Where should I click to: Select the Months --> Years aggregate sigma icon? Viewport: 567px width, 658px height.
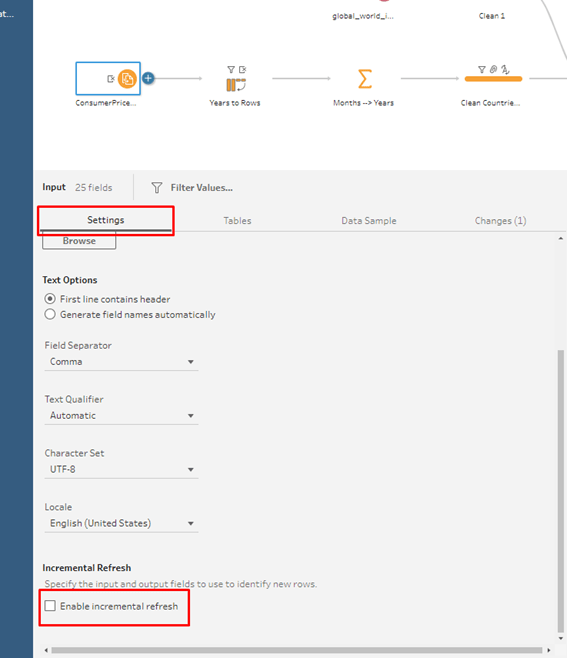coord(365,79)
